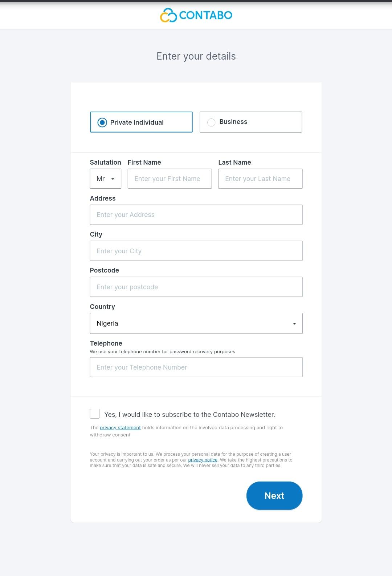Click the Salutation dropdown caret arrow
The height and width of the screenshot is (576, 392).
tap(113, 179)
